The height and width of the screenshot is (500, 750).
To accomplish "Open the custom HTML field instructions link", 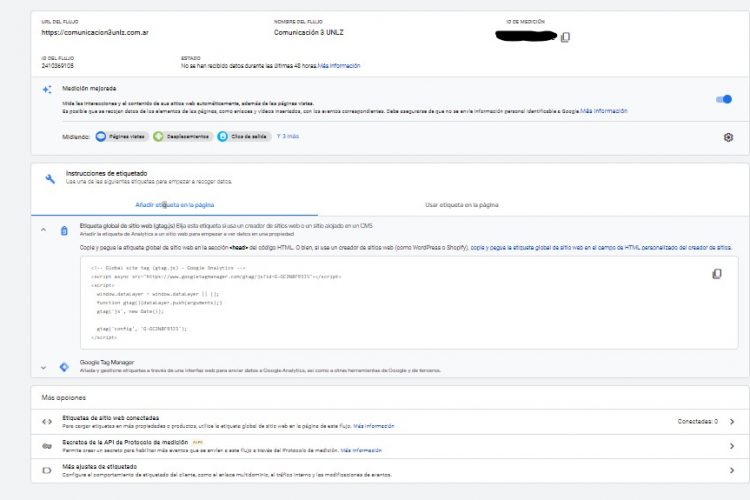I will [601, 247].
